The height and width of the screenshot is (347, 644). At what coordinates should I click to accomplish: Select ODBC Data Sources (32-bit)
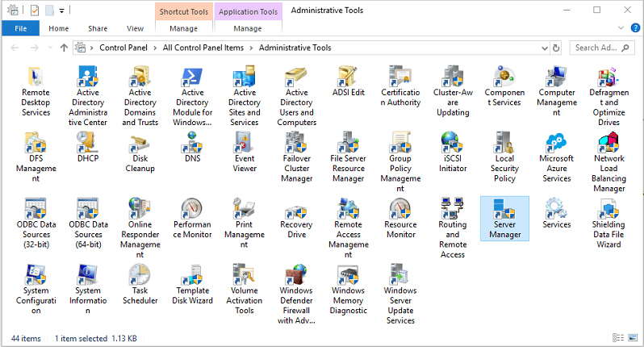pyautogui.click(x=36, y=224)
